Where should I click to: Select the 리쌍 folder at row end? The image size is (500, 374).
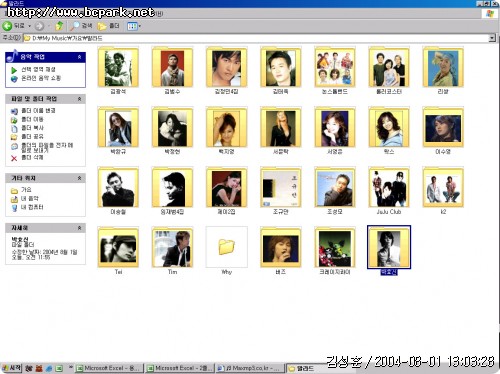pyautogui.click(x=443, y=71)
